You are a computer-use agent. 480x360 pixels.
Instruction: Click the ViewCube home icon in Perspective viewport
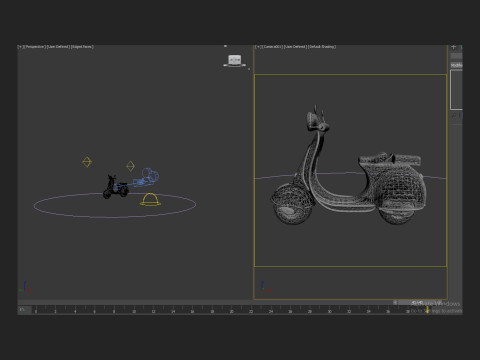point(225,46)
